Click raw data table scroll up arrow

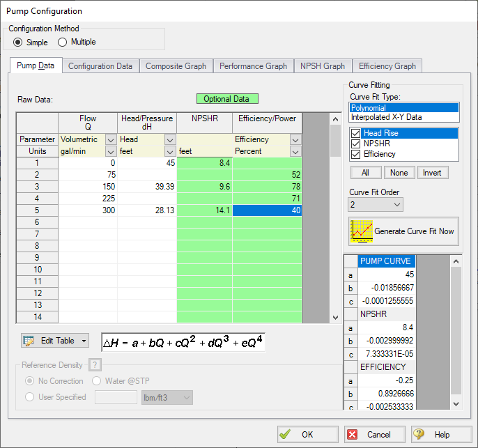coord(335,119)
